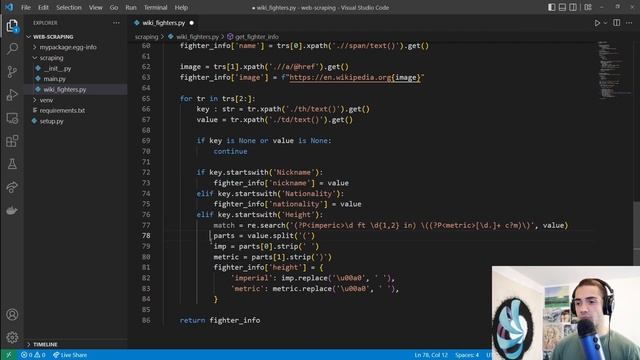Image resolution: width=640 pixels, height=360 pixels.
Task: Click the errors and warnings status counter
Action: coord(33,355)
